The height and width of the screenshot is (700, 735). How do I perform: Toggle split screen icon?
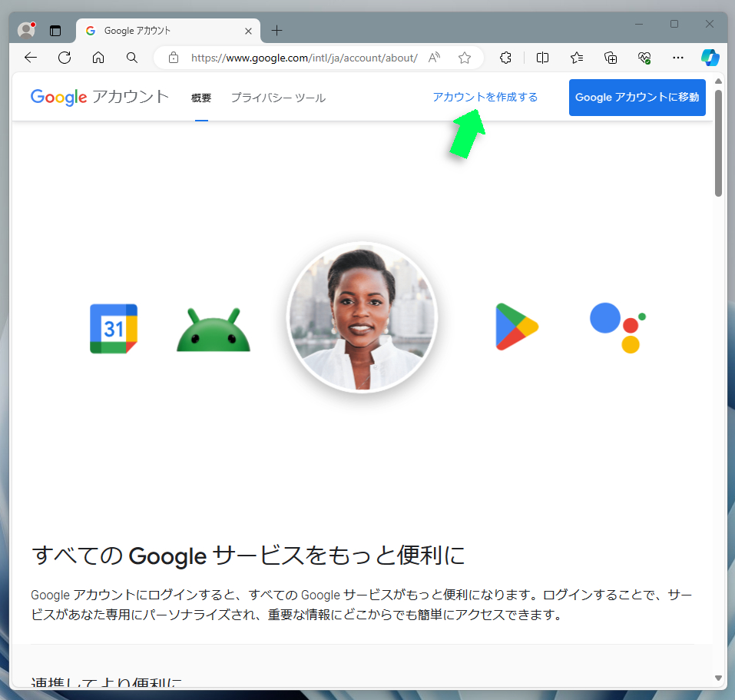coord(542,58)
